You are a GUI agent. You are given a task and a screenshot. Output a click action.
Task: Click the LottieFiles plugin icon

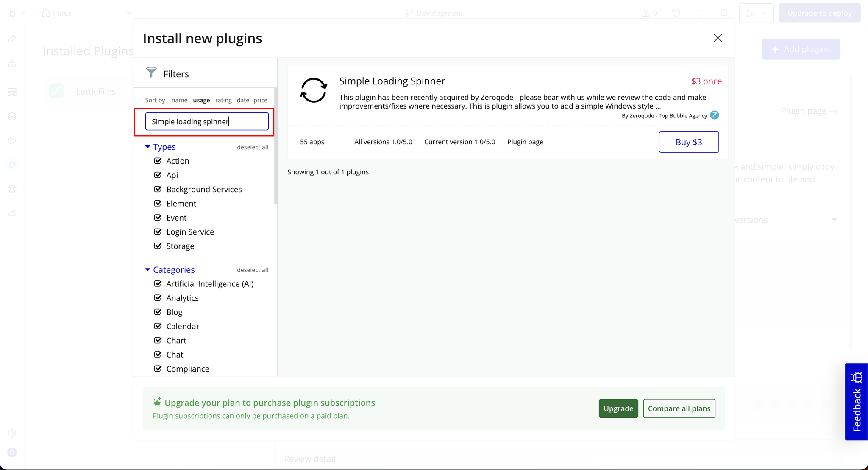56,91
